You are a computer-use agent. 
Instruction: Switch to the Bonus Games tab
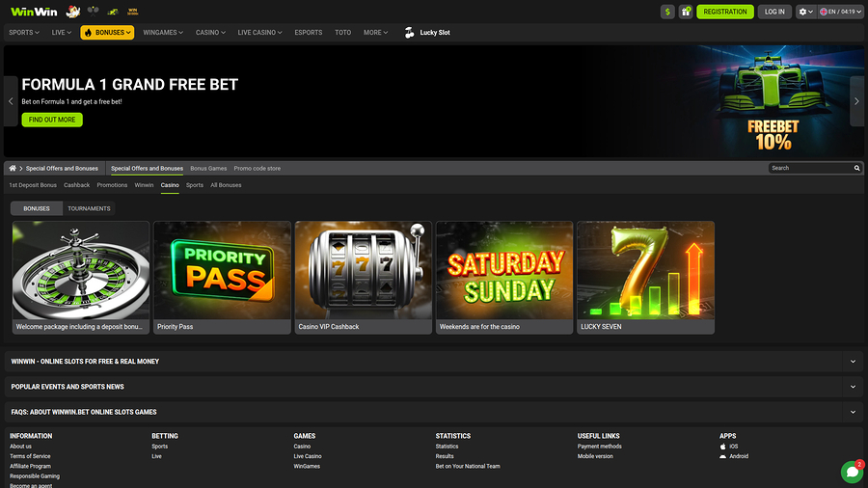tap(208, 168)
